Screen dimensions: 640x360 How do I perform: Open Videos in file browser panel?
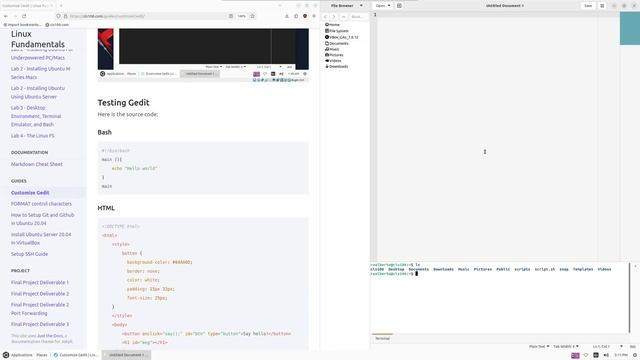(333, 60)
